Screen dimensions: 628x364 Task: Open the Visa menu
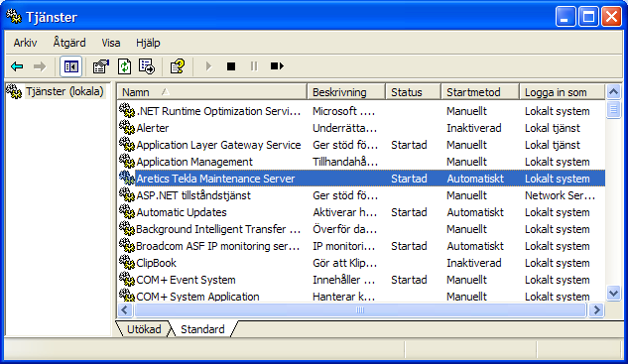[111, 43]
